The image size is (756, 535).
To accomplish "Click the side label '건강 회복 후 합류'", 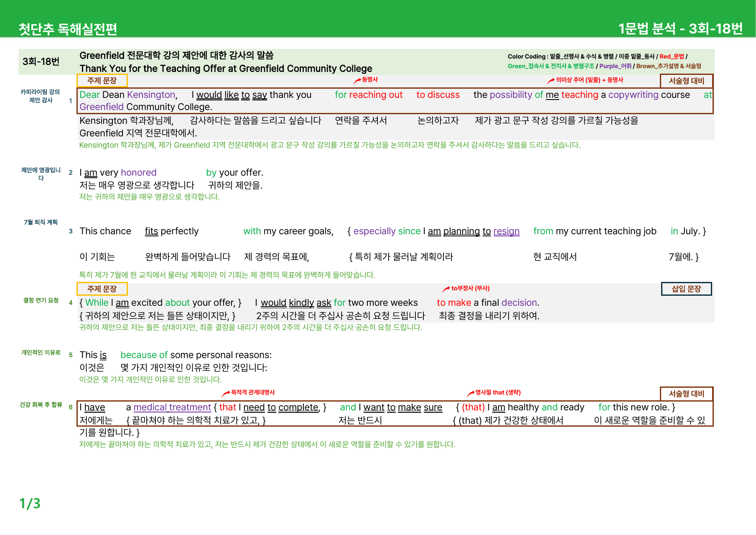I will (x=41, y=404).
